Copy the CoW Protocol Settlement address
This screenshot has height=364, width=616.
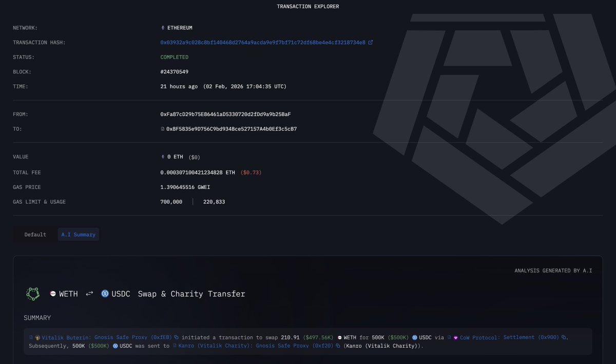pyautogui.click(x=563, y=337)
